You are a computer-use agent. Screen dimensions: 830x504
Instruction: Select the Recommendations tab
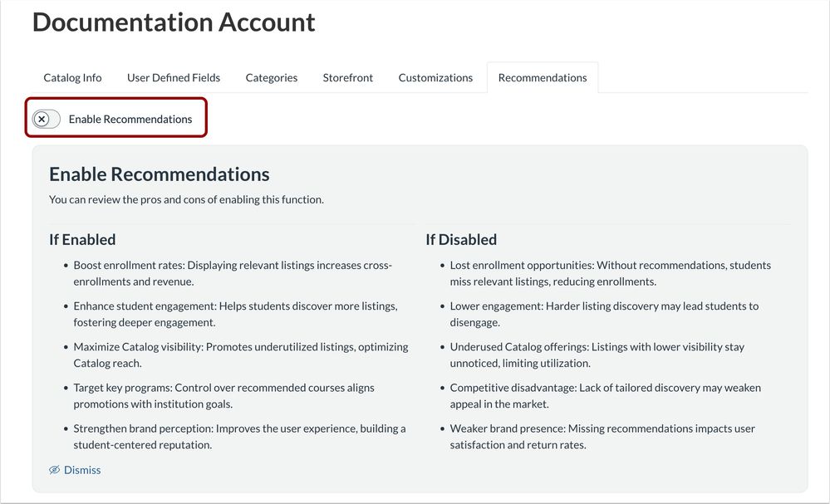point(543,78)
